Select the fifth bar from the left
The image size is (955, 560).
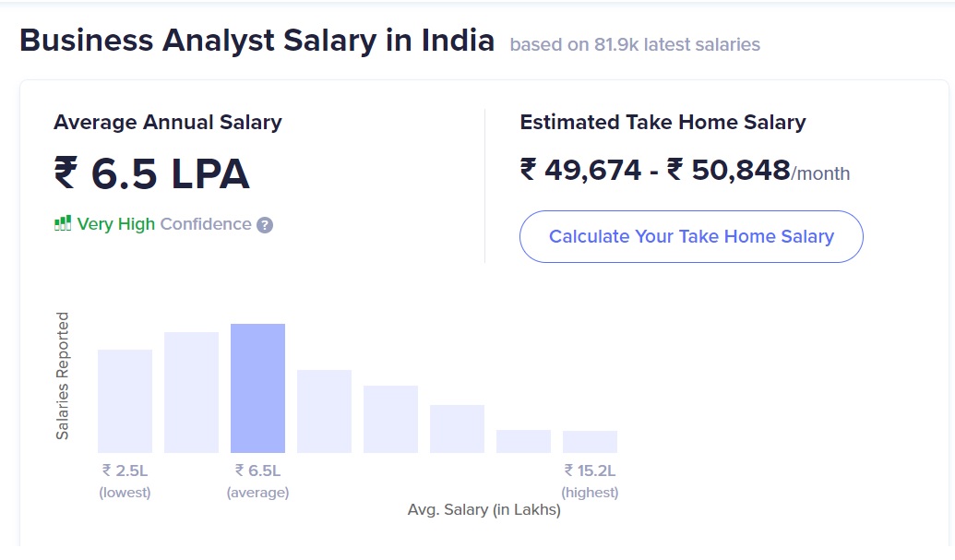(x=390, y=419)
